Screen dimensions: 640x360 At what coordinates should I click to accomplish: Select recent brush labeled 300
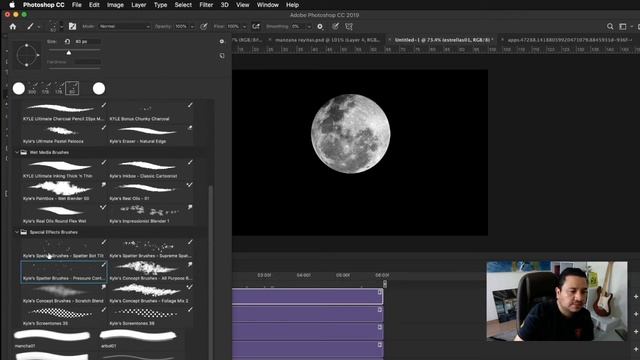pos(32,88)
